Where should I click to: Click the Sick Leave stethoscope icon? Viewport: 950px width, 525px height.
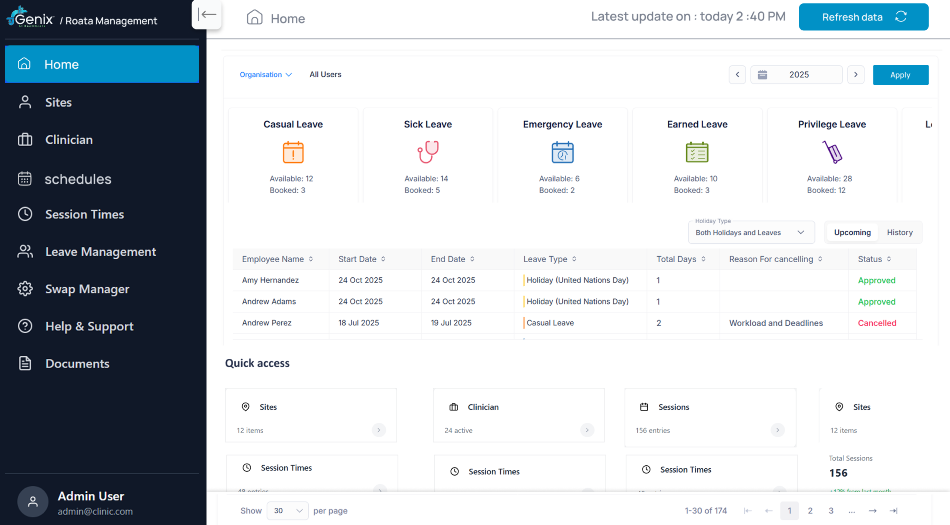[x=428, y=152]
